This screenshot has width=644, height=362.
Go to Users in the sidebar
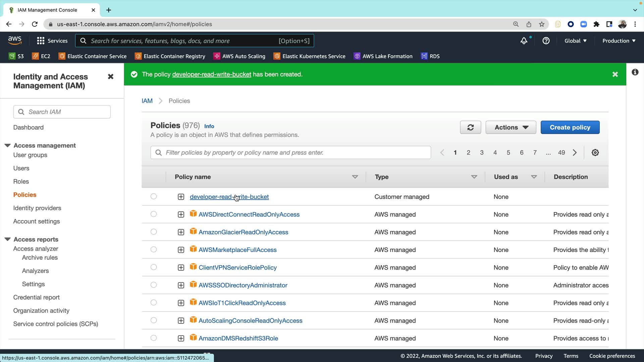pos(21,168)
